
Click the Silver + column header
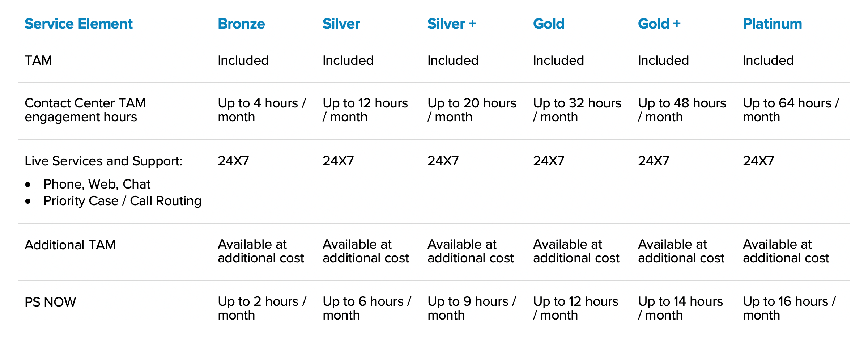coord(452,24)
